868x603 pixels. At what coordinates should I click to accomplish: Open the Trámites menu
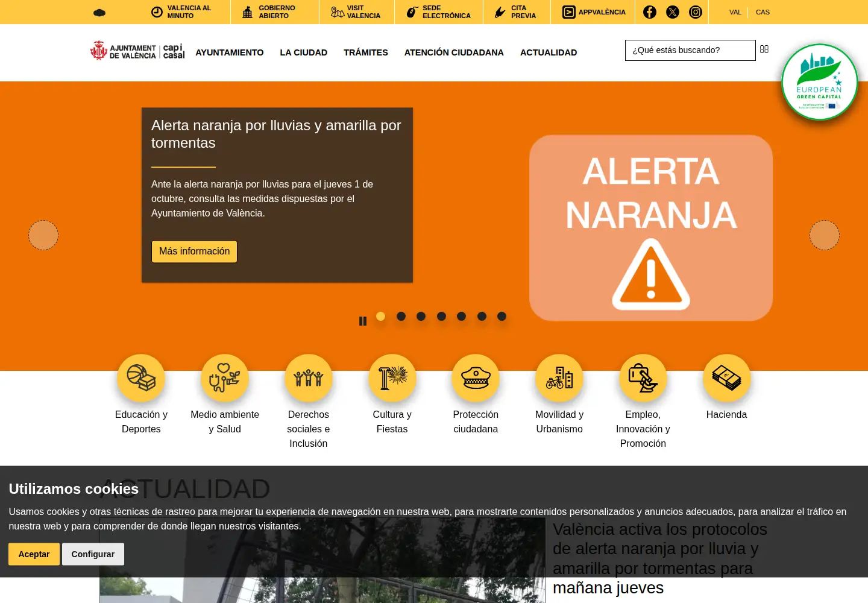(366, 52)
